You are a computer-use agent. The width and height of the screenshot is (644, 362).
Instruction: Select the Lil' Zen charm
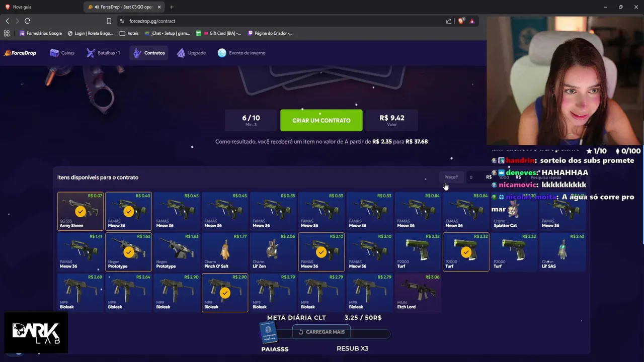273,251
